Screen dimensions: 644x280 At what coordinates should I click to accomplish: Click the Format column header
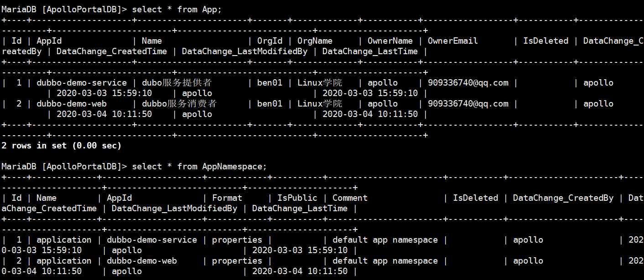[x=227, y=198]
